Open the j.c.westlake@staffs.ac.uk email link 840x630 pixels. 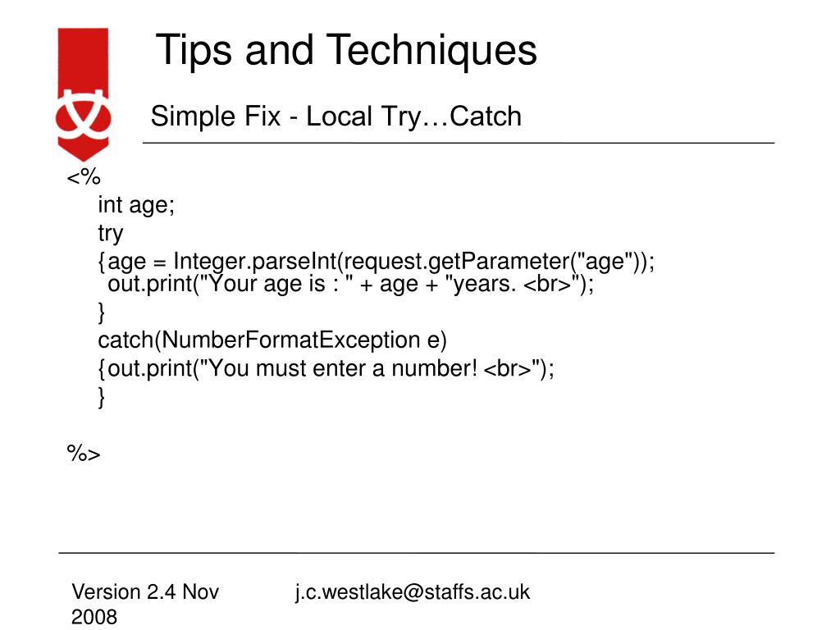[x=413, y=592]
